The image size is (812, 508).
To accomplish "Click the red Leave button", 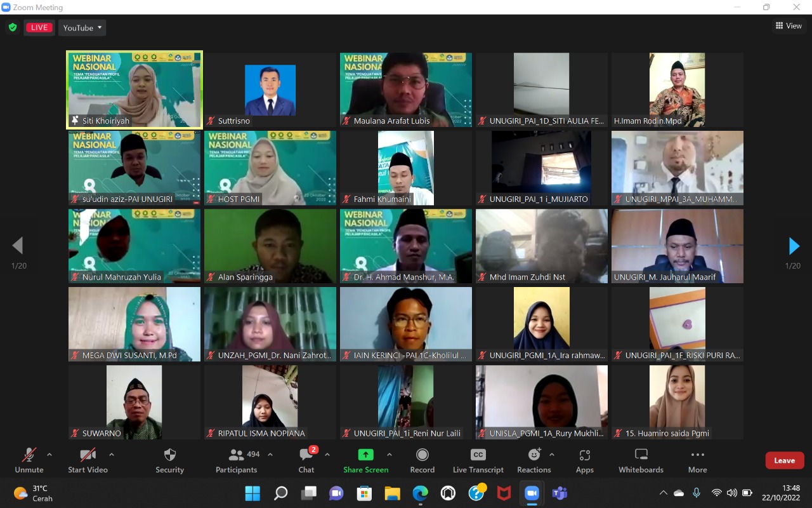I will click(784, 460).
